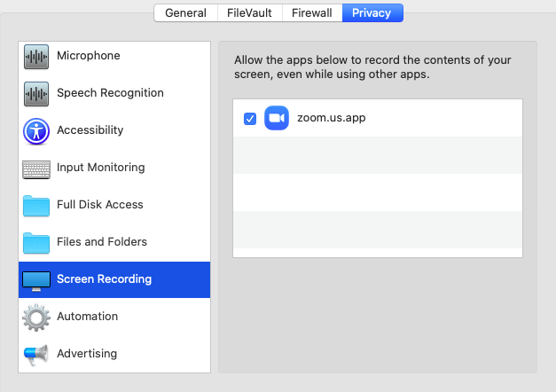Select the blue Accessibility figure icon
Screen dimensions: 556x392
point(36,131)
